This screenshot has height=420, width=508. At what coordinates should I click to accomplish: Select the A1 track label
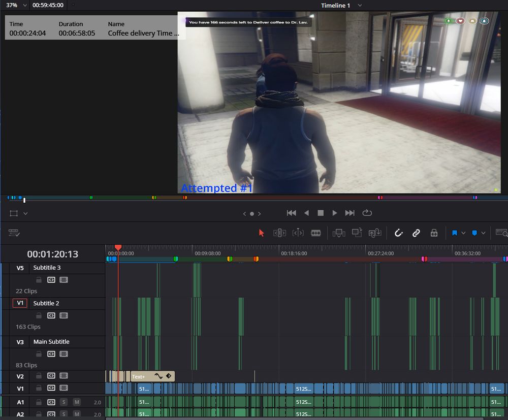click(x=20, y=403)
